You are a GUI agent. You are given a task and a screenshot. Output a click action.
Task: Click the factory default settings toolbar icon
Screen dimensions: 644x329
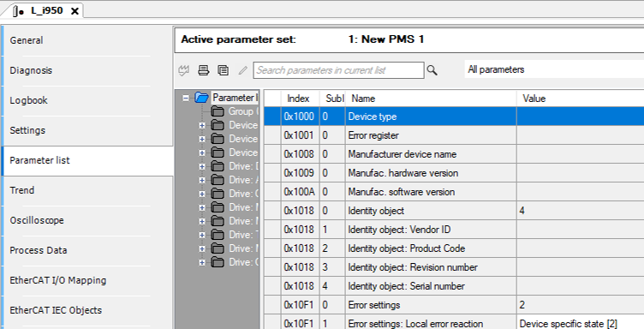click(183, 70)
